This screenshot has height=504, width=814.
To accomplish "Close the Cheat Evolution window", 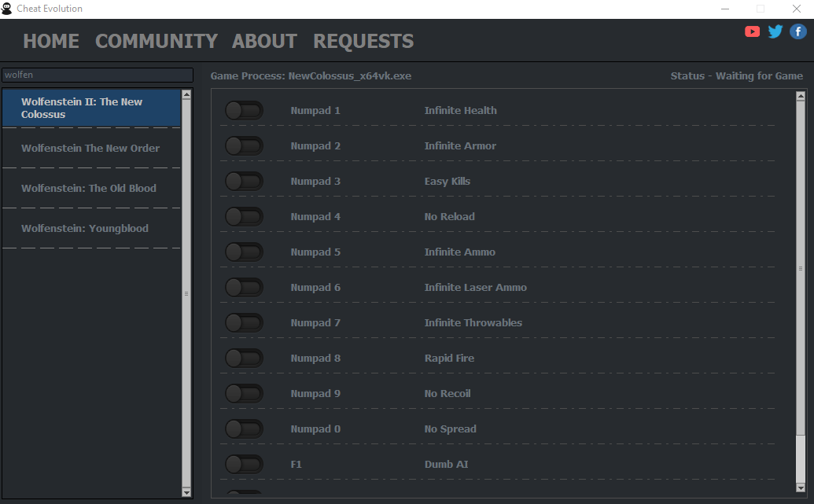I will click(797, 9).
